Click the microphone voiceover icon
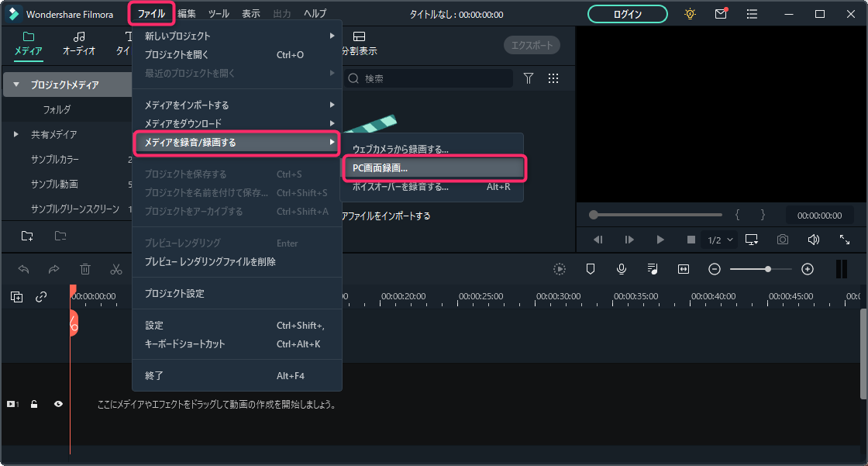The image size is (868, 466). tap(622, 269)
